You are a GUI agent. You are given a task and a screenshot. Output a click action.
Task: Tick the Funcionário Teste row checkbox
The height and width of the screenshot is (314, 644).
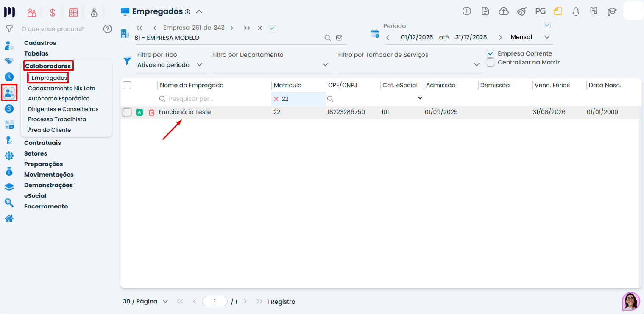pyautogui.click(x=127, y=112)
